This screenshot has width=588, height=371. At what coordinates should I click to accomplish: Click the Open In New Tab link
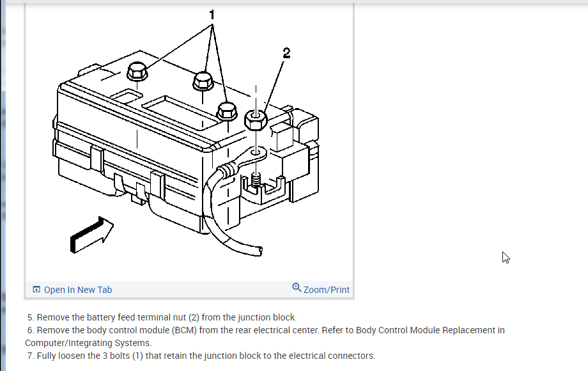[x=78, y=290]
